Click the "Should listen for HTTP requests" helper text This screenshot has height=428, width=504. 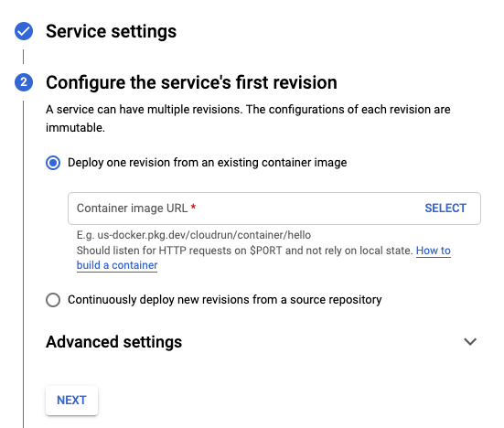pyautogui.click(x=244, y=251)
